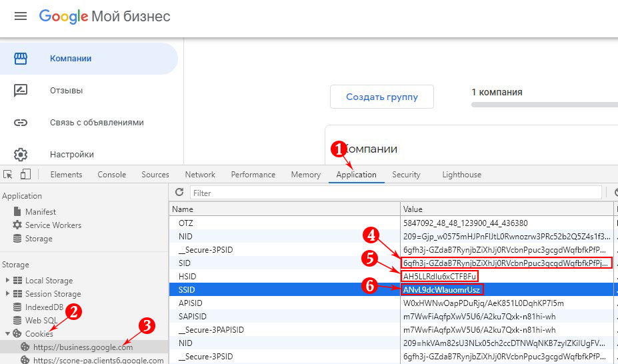Switch to the Elements tab
This screenshot has width=618, height=364.
[x=66, y=175]
